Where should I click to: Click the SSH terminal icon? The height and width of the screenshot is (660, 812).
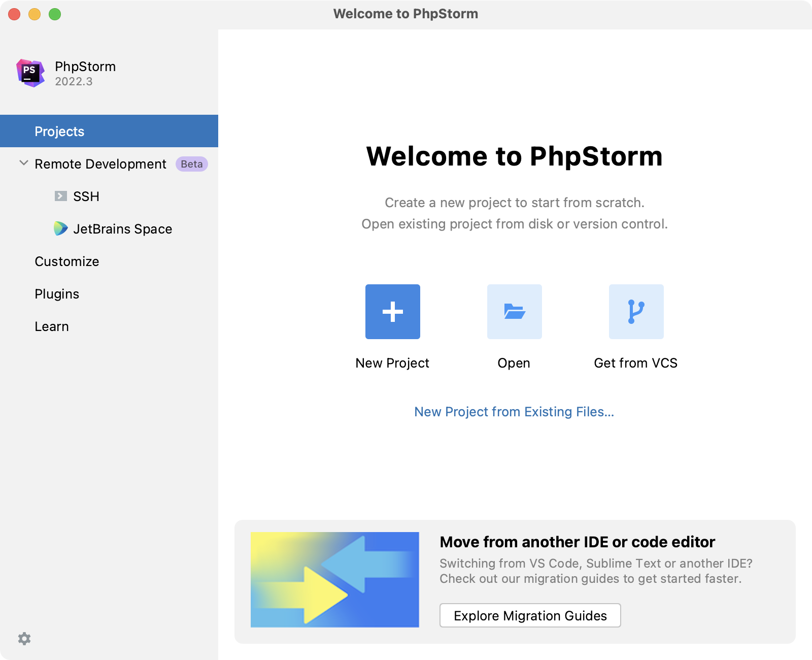click(x=61, y=196)
